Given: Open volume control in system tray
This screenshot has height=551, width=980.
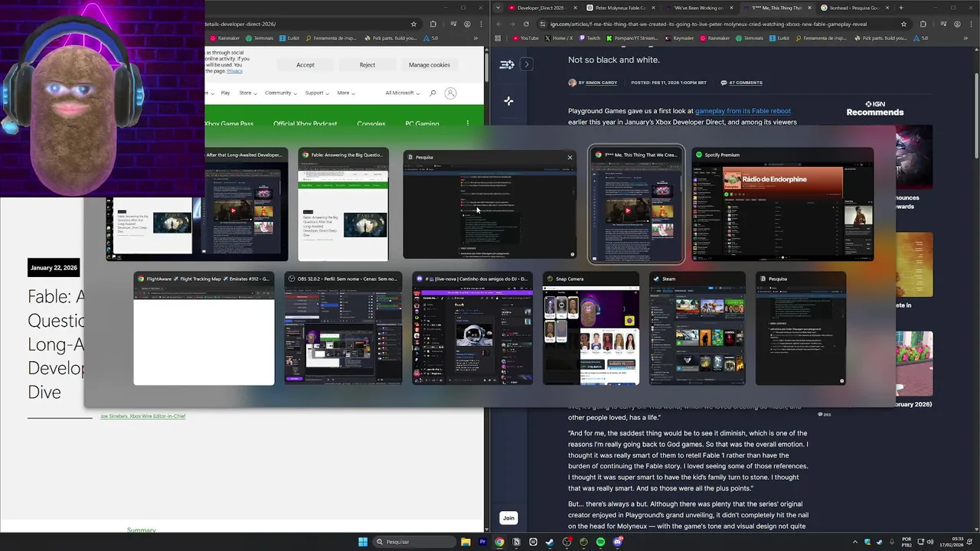Looking at the screenshot, I should pos(929,542).
